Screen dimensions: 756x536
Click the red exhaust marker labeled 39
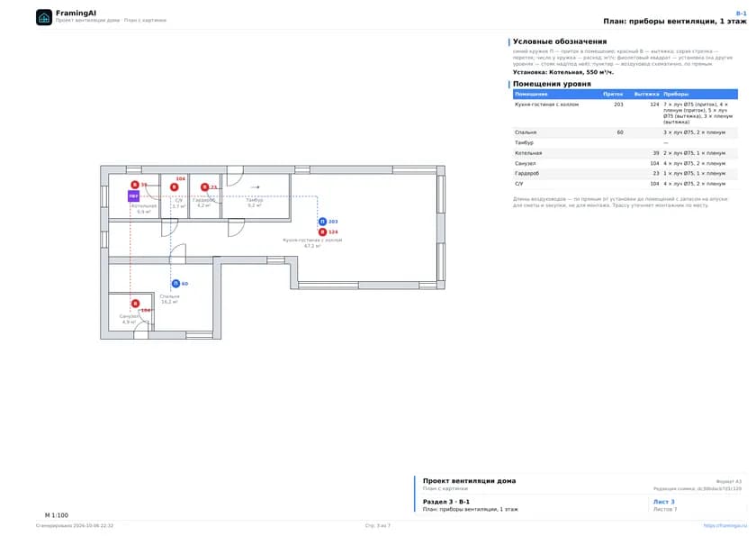click(x=135, y=185)
